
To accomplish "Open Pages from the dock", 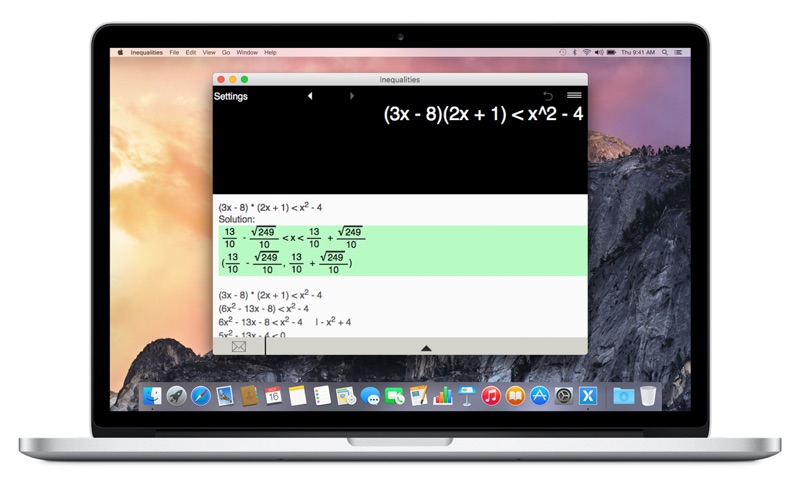I will pyautogui.click(x=418, y=396).
